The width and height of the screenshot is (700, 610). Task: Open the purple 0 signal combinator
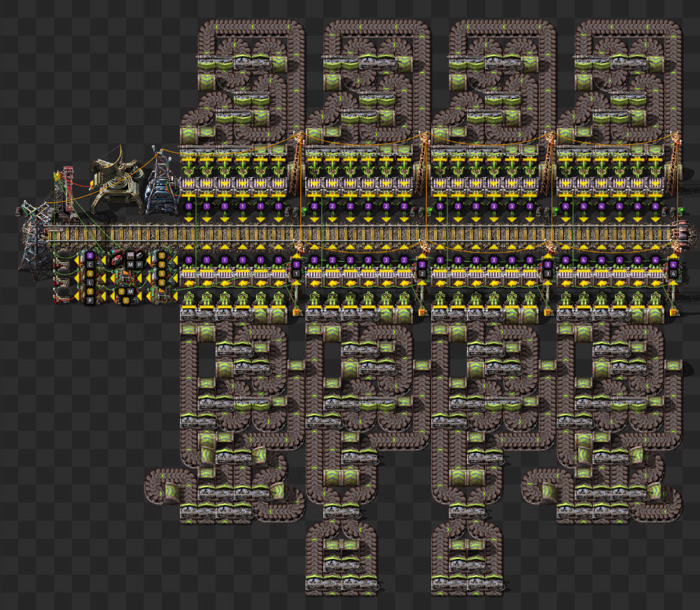[90, 256]
